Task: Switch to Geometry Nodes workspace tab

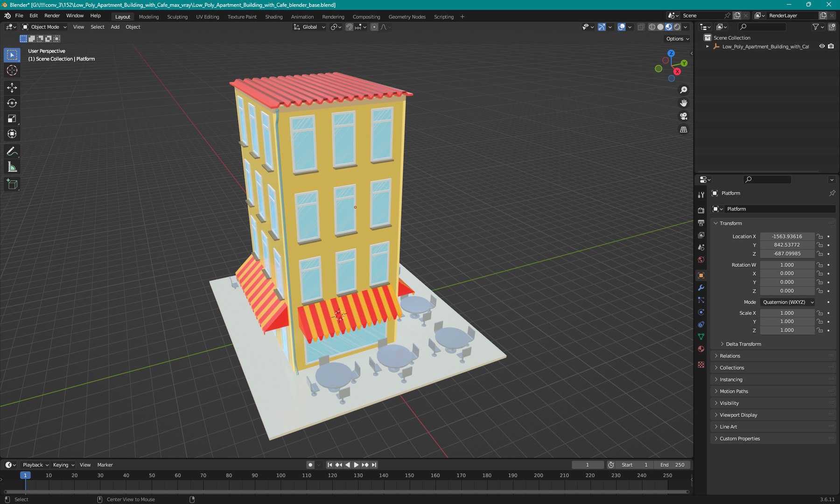Action: [x=407, y=17]
